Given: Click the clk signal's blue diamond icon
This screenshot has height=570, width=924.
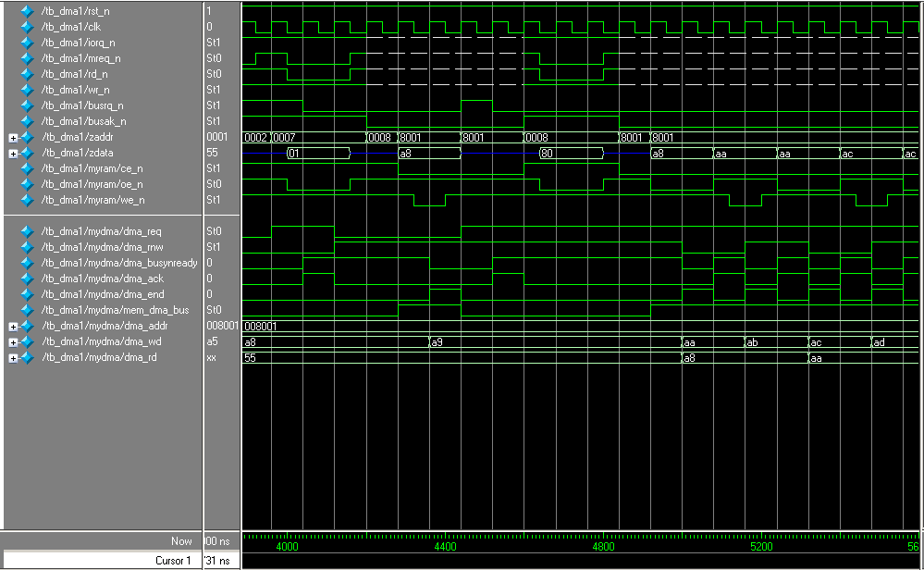Looking at the screenshot, I should [27, 27].
